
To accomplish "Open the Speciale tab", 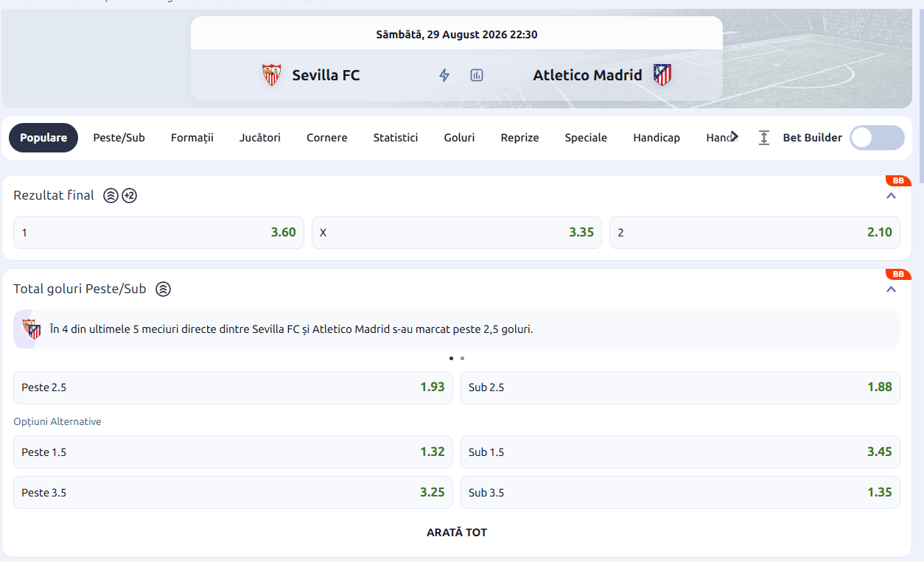I will click(587, 138).
